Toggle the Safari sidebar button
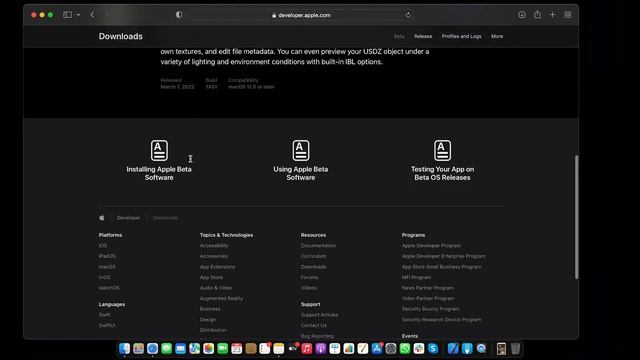This screenshot has width=640, height=360. click(67, 15)
